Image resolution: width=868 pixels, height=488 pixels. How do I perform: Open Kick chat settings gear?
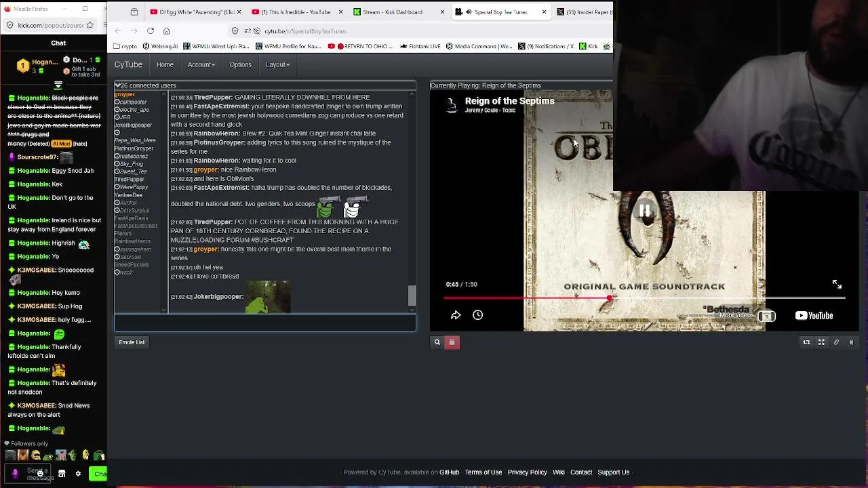[78, 474]
